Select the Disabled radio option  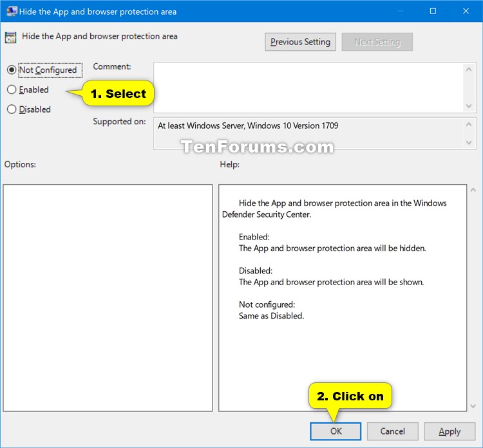pos(12,109)
